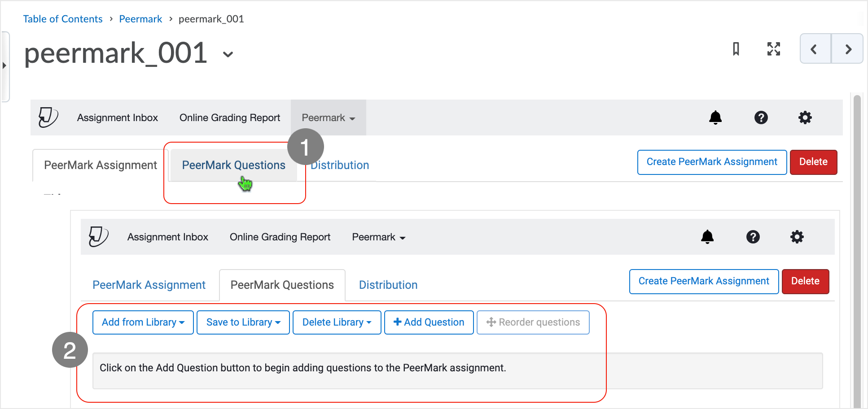The width and height of the screenshot is (868, 409).
Task: Open Online Grading Report in upper toolbar
Action: [x=230, y=117]
